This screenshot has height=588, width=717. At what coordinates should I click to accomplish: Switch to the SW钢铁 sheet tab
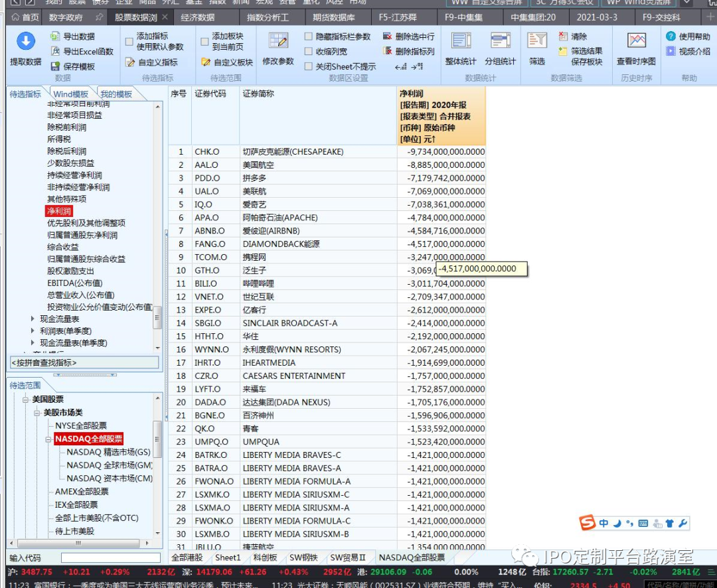(303, 557)
